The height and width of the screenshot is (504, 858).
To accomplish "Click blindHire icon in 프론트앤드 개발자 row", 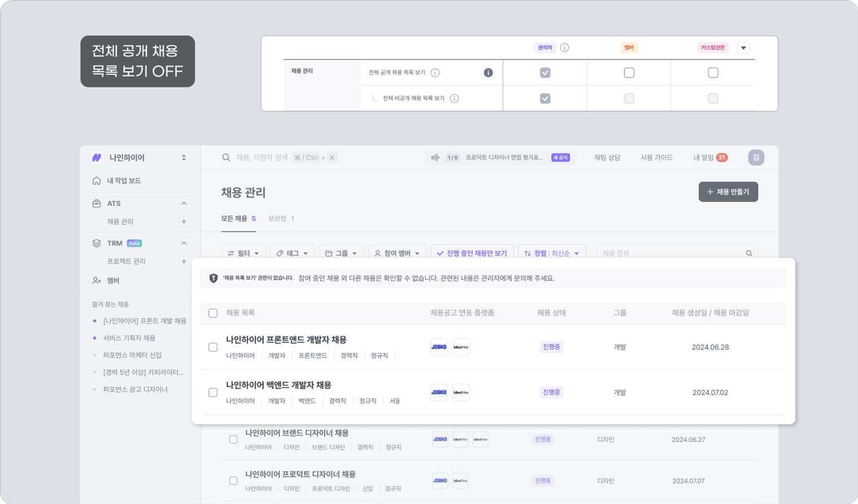I will click(461, 347).
